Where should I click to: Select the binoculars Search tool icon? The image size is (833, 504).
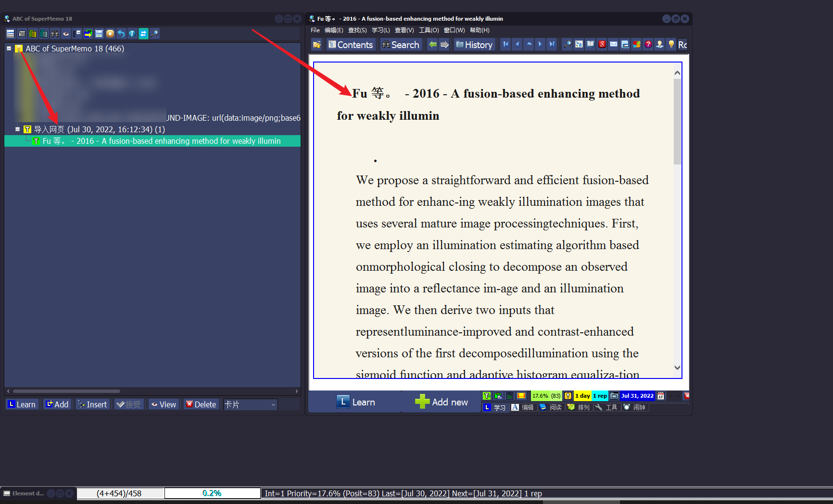pos(55,33)
